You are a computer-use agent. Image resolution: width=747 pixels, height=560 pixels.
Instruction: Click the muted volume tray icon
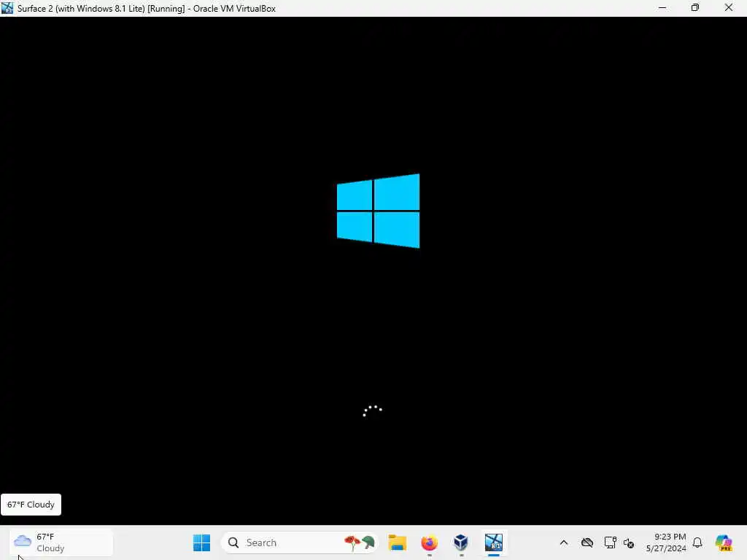628,542
